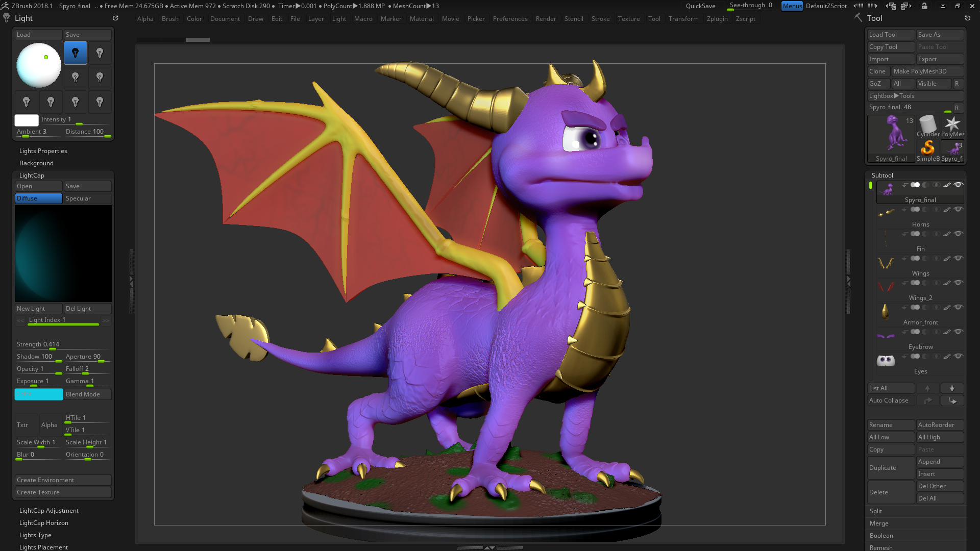Click the Spyro_final subtool thumbnail
Image resolution: width=980 pixels, height=551 pixels.
point(886,189)
